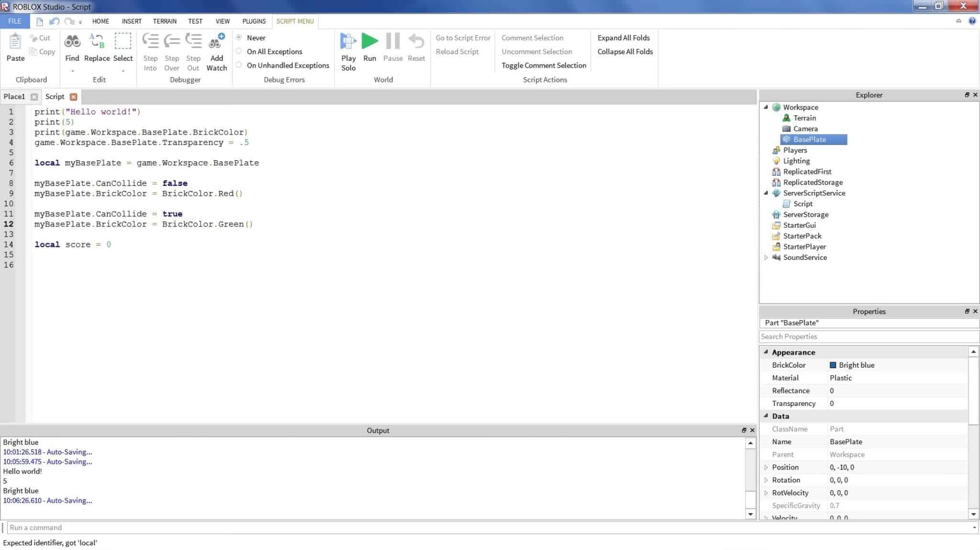Click the Pause script icon
The image size is (980, 550).
click(x=392, y=42)
